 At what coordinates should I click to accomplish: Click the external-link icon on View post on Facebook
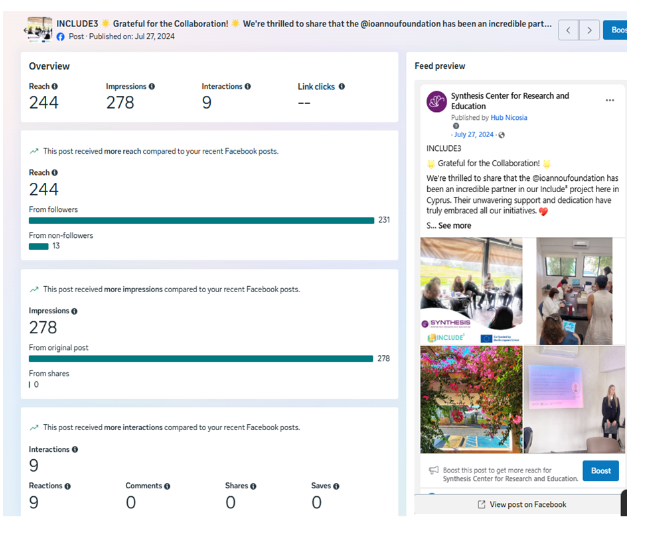(x=481, y=505)
